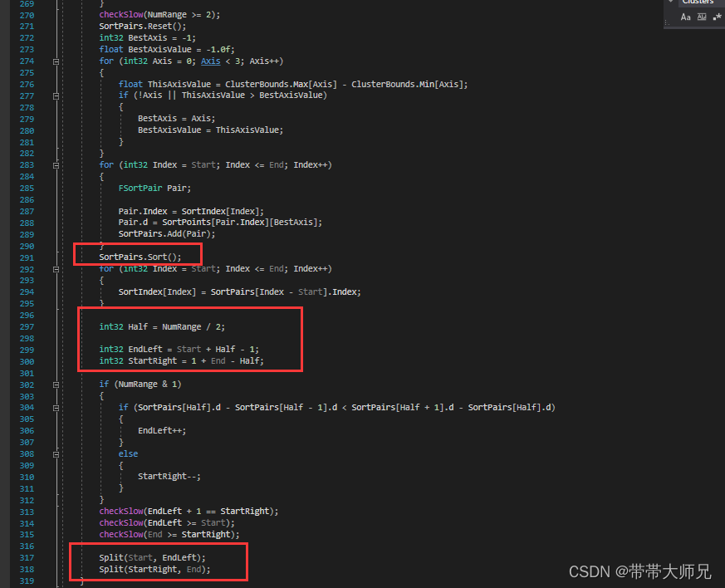Click 'EndLeft++;' on line 306
725x588 pixels.
pyautogui.click(x=162, y=430)
